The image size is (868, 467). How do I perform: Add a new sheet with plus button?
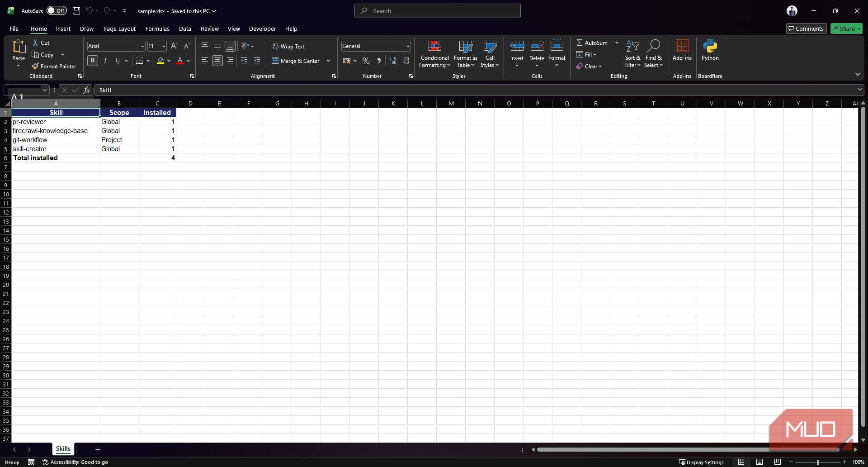pyautogui.click(x=98, y=449)
